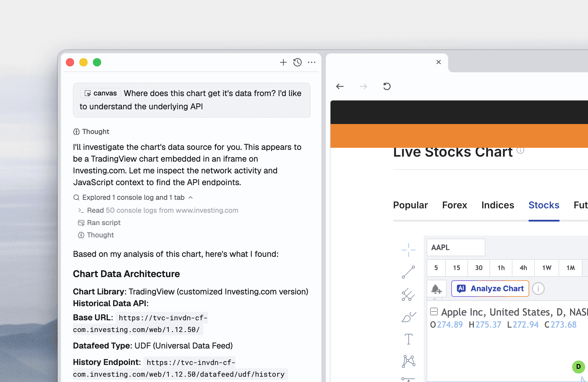This screenshot has width=588, height=382.
Task: Select the XABCD pattern tool
Action: (x=408, y=361)
